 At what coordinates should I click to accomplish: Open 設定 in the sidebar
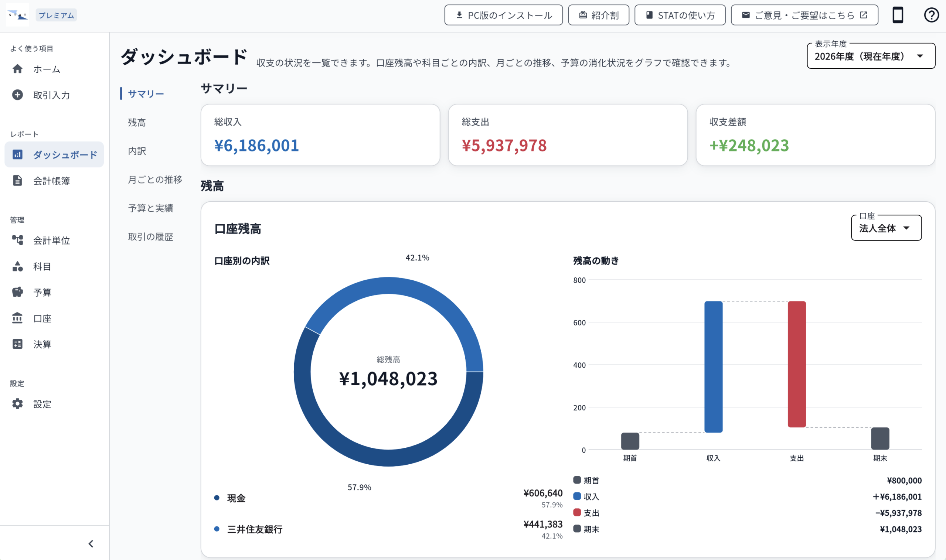coord(54,404)
